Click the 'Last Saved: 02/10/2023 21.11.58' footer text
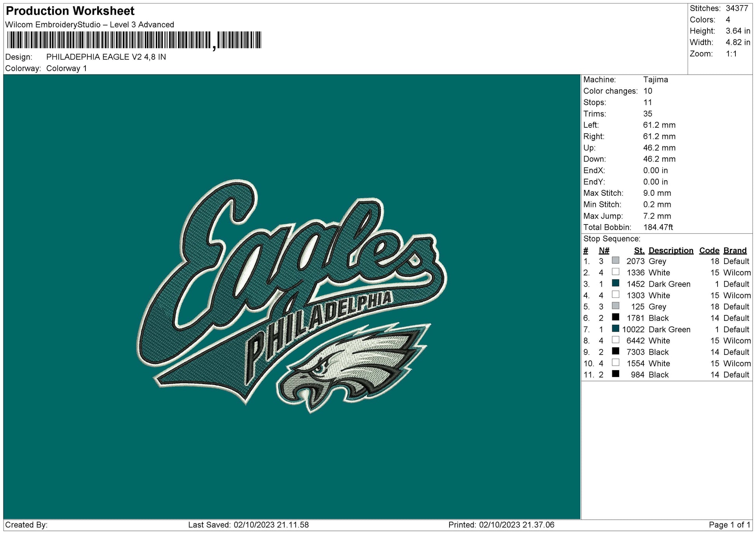The image size is (756, 534). coord(249,525)
